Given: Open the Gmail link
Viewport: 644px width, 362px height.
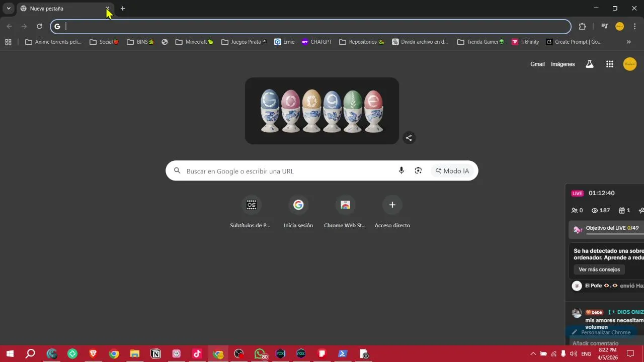Looking at the screenshot, I should 537,64.
